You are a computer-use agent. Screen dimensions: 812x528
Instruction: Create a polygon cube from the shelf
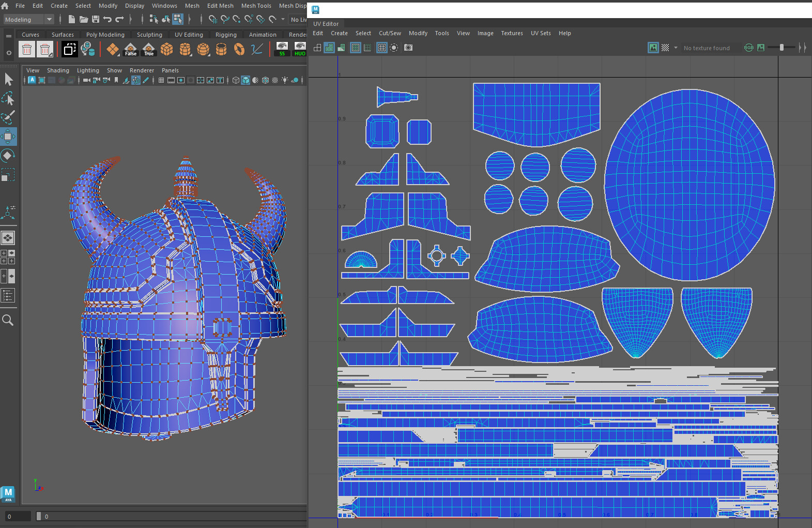[166, 49]
